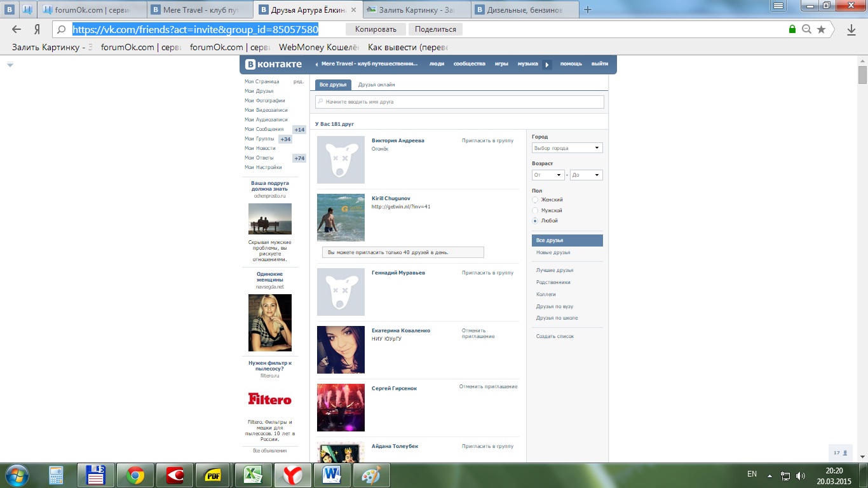
Task: Click the first pinned VK tab
Action: pos(10,10)
